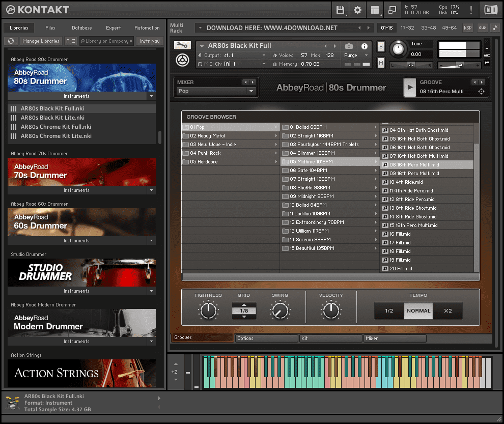
Task: Click the refresh libraries icon
Action: tap(11, 41)
